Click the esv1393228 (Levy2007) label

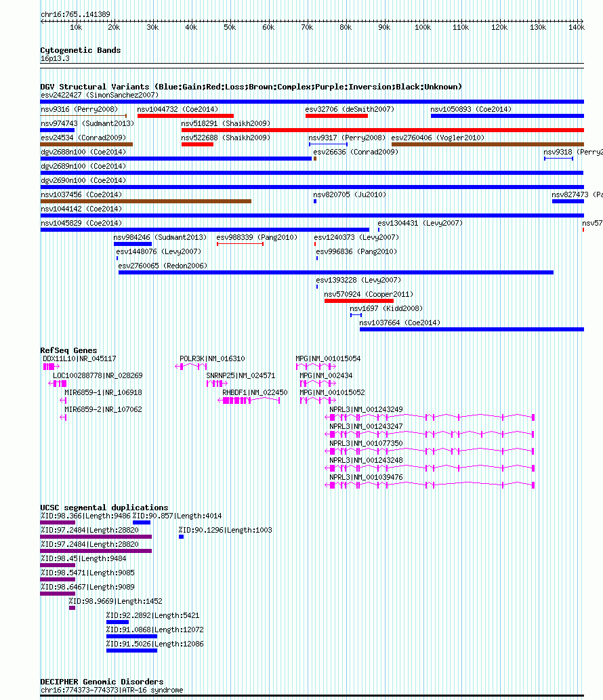(358, 281)
